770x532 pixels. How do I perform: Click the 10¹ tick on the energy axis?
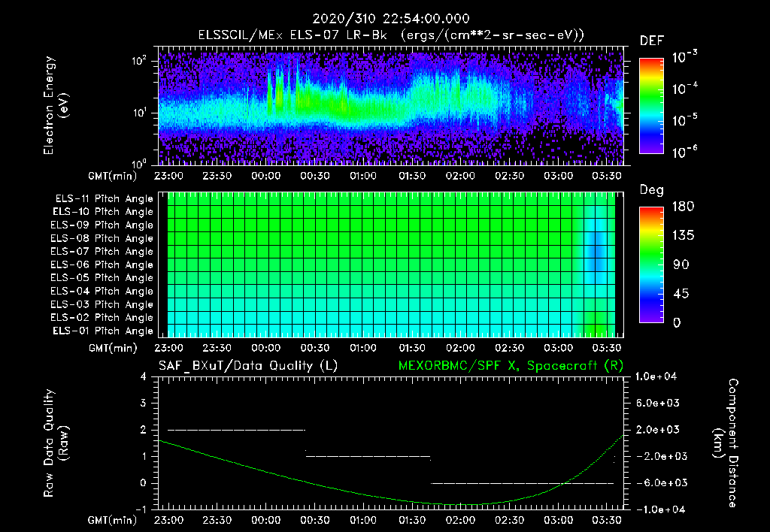(139, 113)
